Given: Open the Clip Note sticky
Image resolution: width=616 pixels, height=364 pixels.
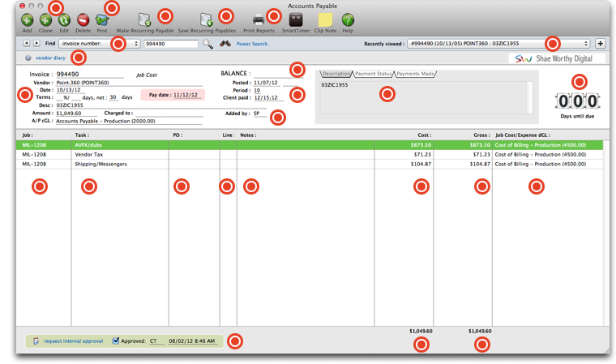Looking at the screenshot, I should pyautogui.click(x=325, y=19).
